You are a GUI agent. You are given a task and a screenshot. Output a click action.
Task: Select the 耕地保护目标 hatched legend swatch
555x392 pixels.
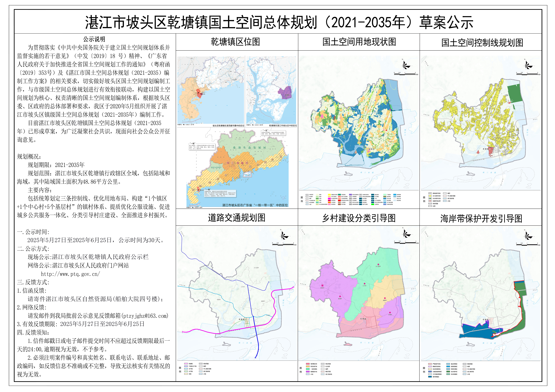coord(430,193)
